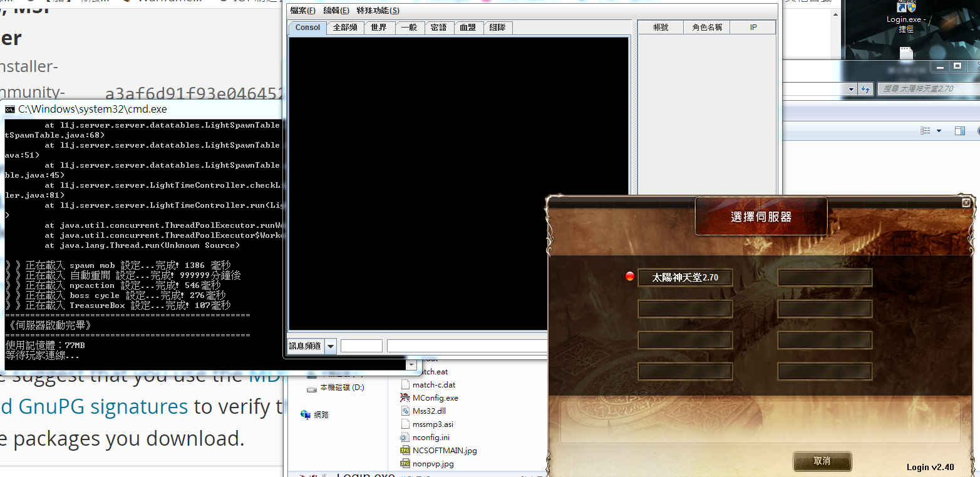Click the change view icon in Explorer
This screenshot has height=477, width=980.
click(926, 131)
